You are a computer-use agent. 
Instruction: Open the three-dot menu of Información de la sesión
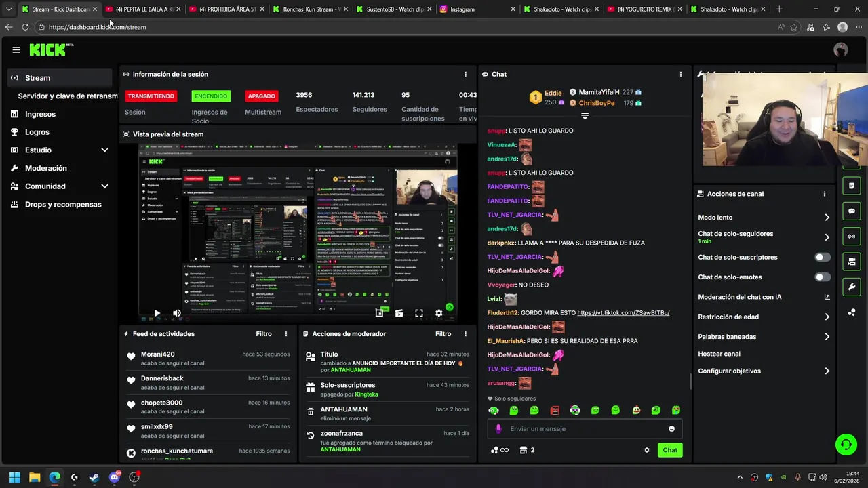[465, 74]
